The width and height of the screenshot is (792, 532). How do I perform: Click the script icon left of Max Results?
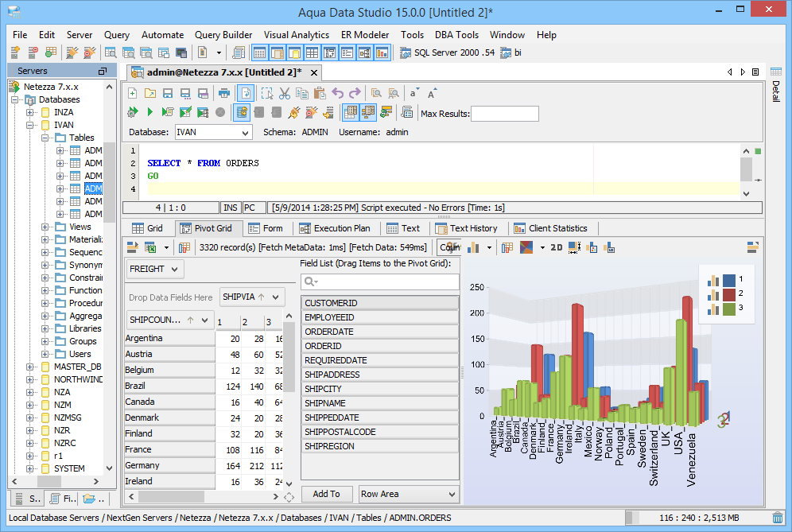point(407,112)
